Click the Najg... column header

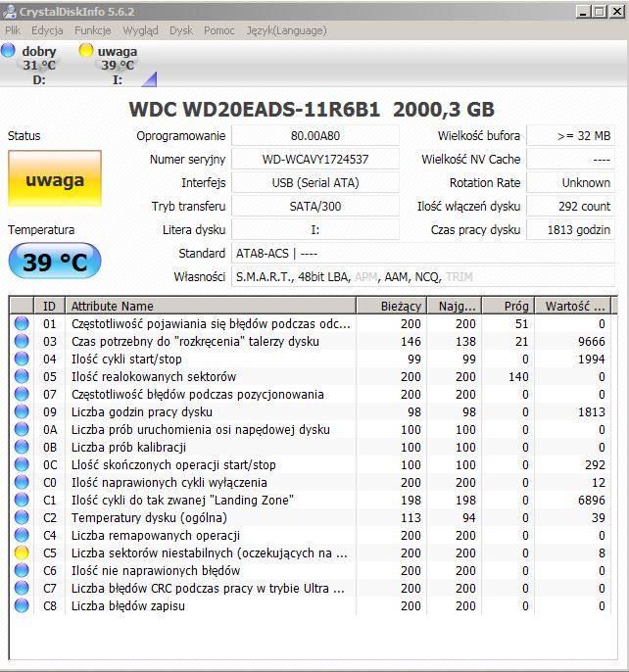[455, 306]
